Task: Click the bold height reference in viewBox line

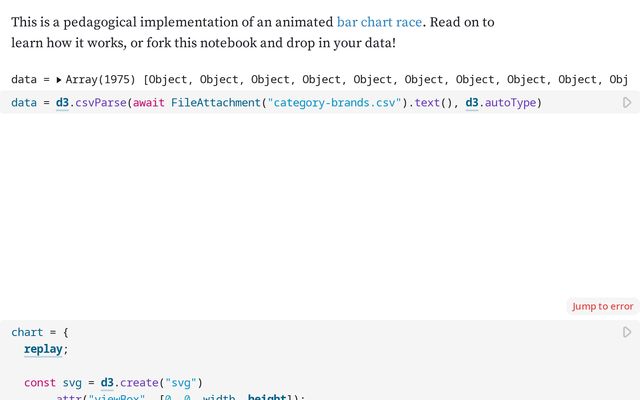Action: pos(267,397)
